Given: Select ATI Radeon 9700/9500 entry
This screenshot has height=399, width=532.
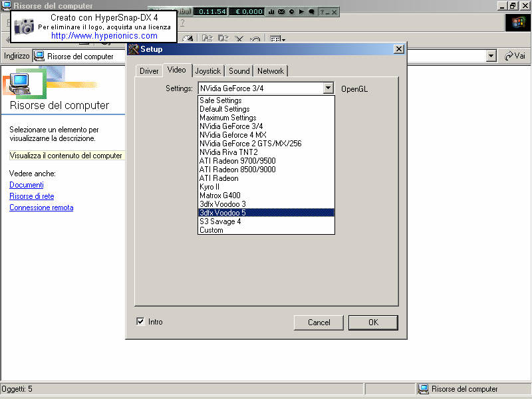Looking at the screenshot, I should tap(266, 161).
